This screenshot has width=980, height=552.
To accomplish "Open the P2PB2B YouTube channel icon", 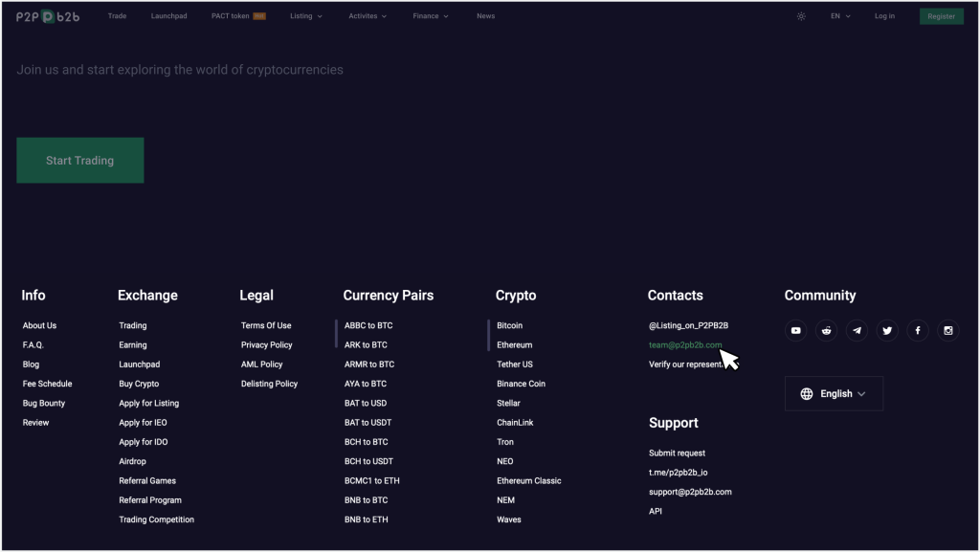I will pyautogui.click(x=795, y=330).
